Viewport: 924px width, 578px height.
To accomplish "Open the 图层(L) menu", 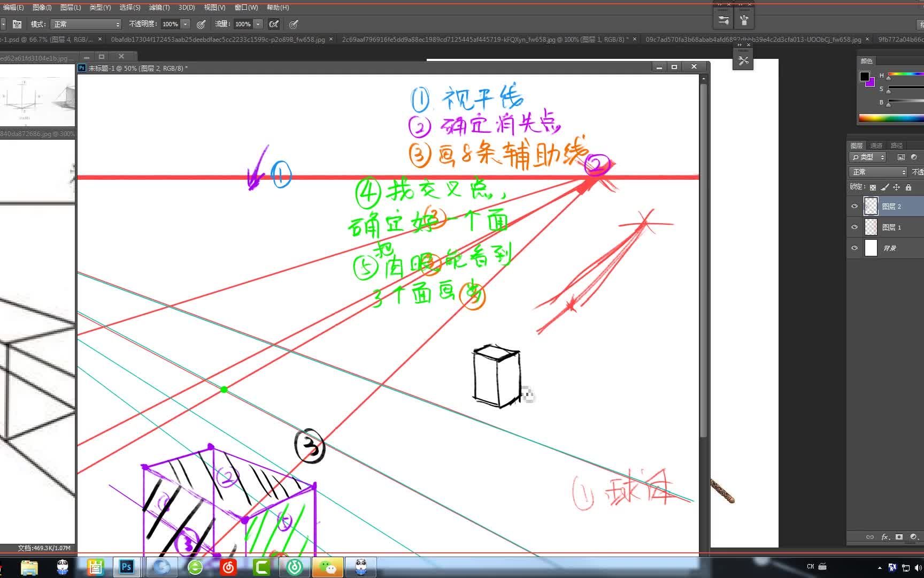I will (71, 7).
